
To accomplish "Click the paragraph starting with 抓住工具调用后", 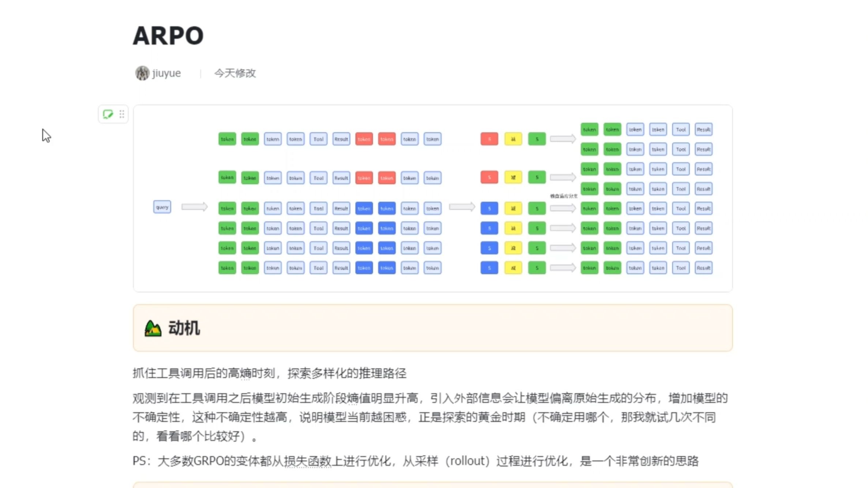I will (x=270, y=373).
